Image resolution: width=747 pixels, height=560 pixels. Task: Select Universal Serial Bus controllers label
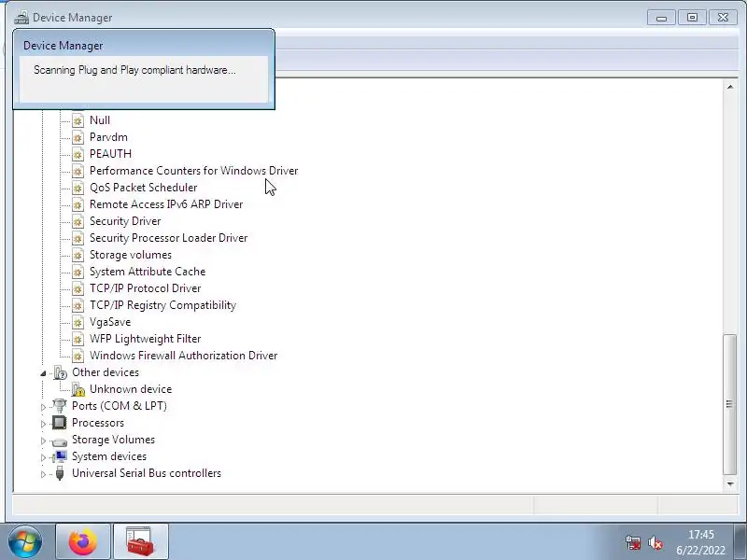(x=147, y=473)
